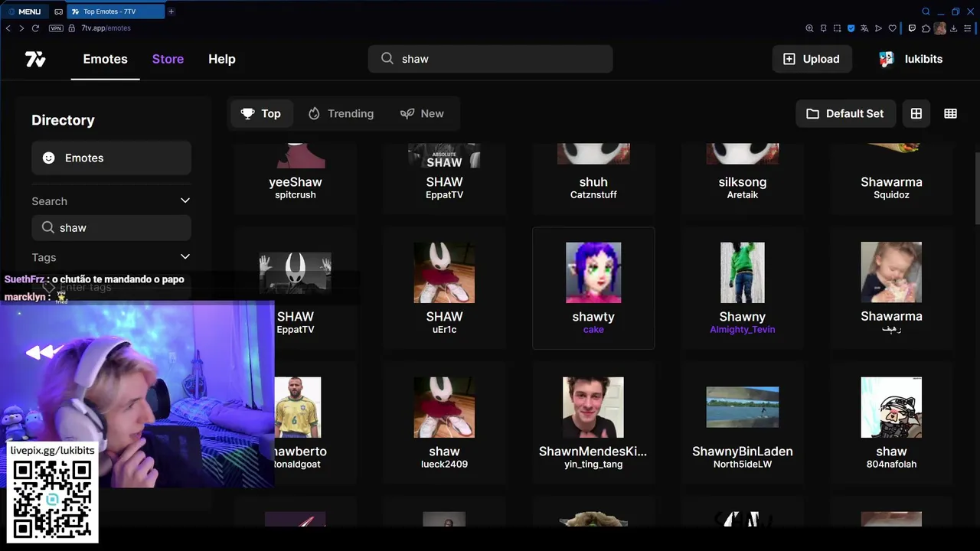
Task: Open the browser downloads icon
Action: pyautogui.click(x=954, y=28)
